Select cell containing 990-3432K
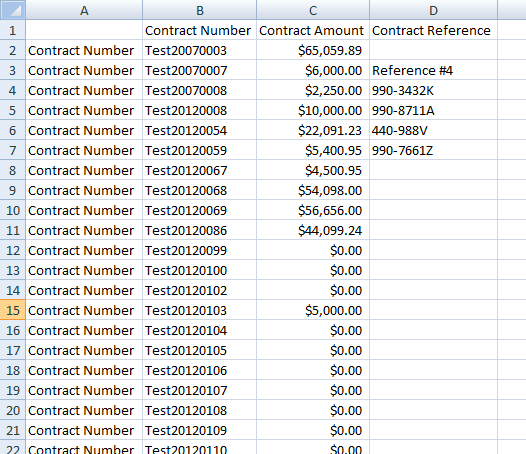Viewport: 526px width, 454px height. click(433, 90)
